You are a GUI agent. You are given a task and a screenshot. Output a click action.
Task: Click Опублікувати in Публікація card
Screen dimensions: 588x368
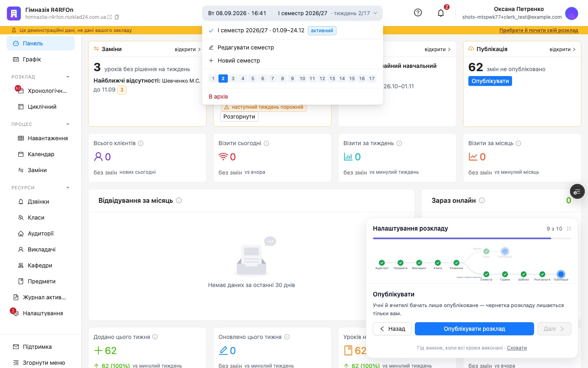coord(490,81)
